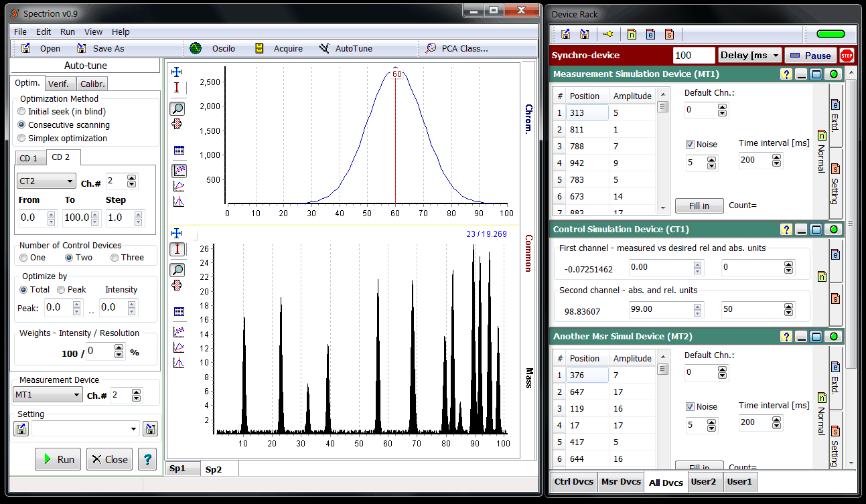Select Simplex optimization radio button
Viewport: 866px width, 504px height.
[22, 139]
